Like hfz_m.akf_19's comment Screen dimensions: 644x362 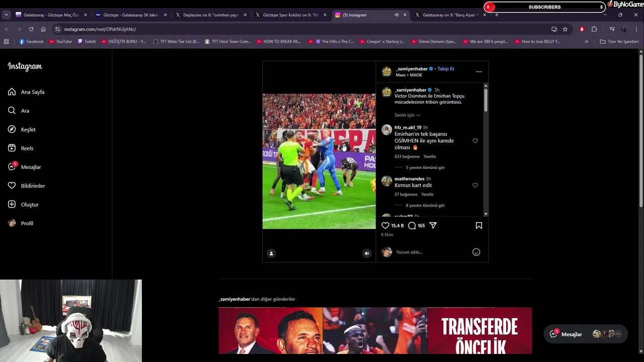[475, 141]
